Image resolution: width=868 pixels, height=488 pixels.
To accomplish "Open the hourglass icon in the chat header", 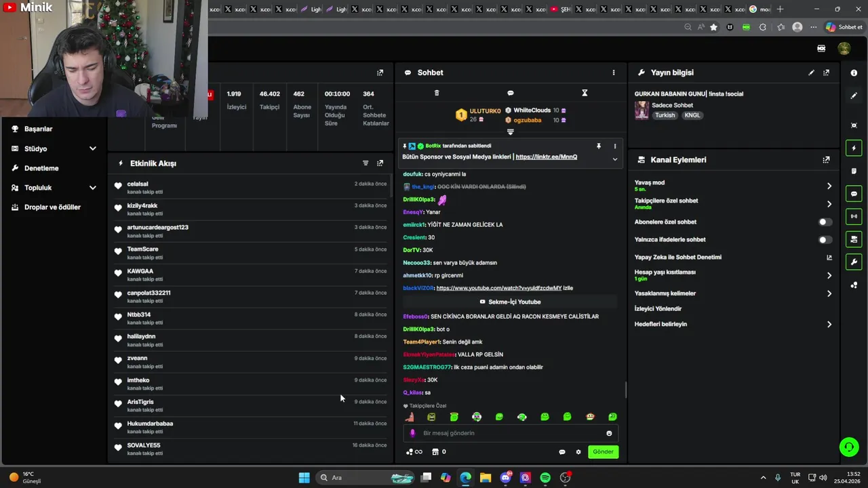I will click(x=585, y=93).
